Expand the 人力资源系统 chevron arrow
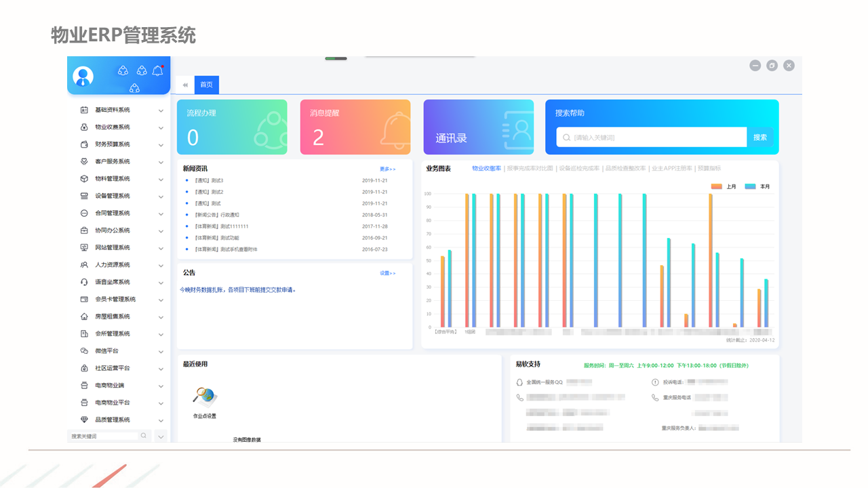This screenshot has width=868, height=488. [x=161, y=266]
